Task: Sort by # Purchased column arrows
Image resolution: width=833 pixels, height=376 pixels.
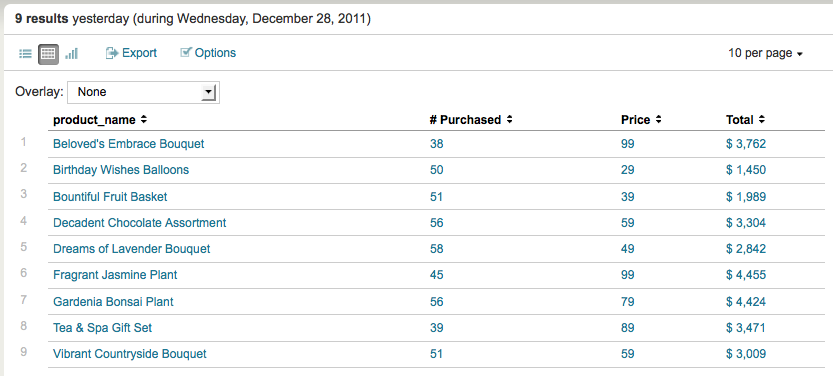Action: [509, 120]
